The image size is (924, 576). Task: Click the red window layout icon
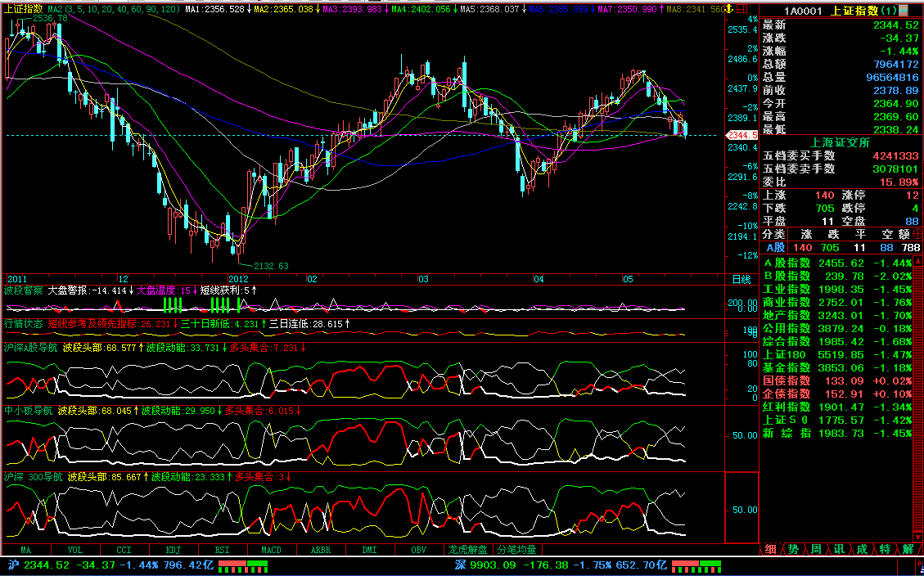742,9
